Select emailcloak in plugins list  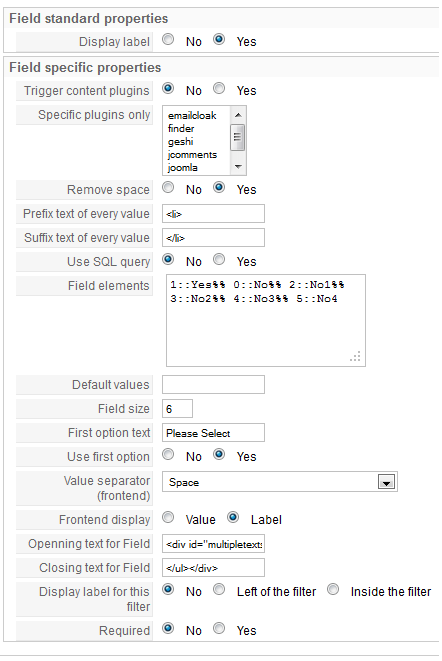coord(192,116)
